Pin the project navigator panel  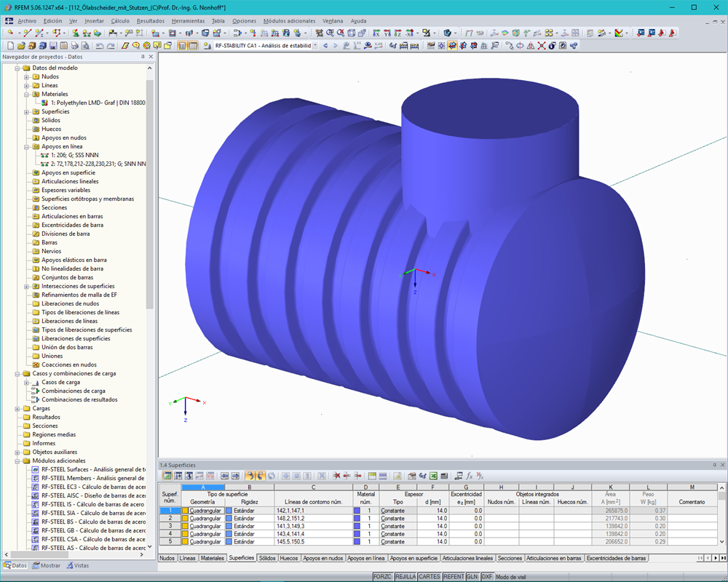coord(143,57)
